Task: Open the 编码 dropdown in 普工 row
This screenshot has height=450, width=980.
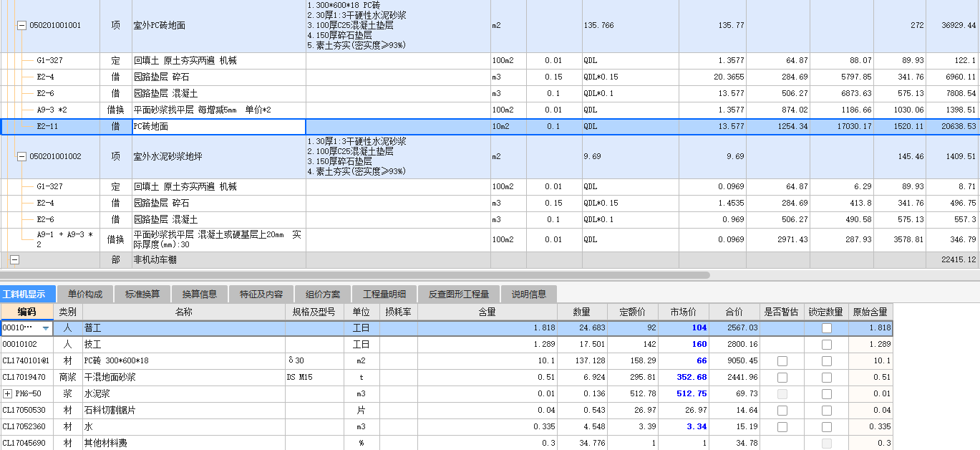Action: coord(47,328)
